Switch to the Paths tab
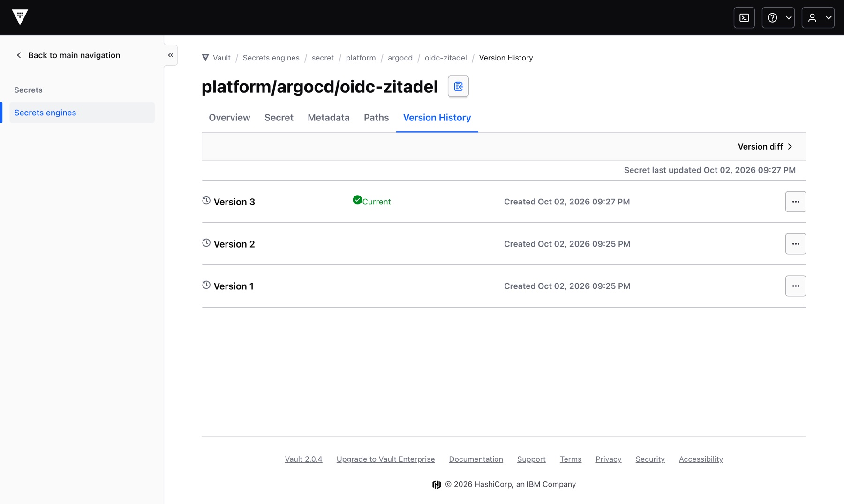Screen dimensions: 844x504 point(376,118)
